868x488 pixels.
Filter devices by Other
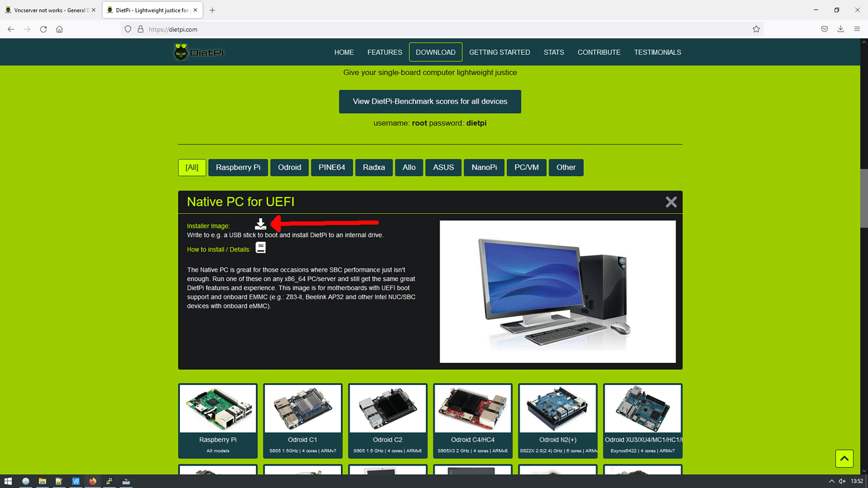tap(566, 167)
